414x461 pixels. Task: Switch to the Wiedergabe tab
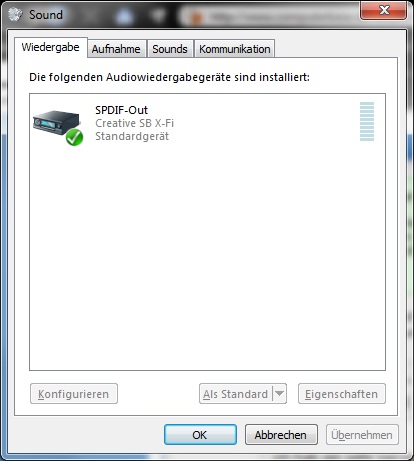(x=51, y=47)
